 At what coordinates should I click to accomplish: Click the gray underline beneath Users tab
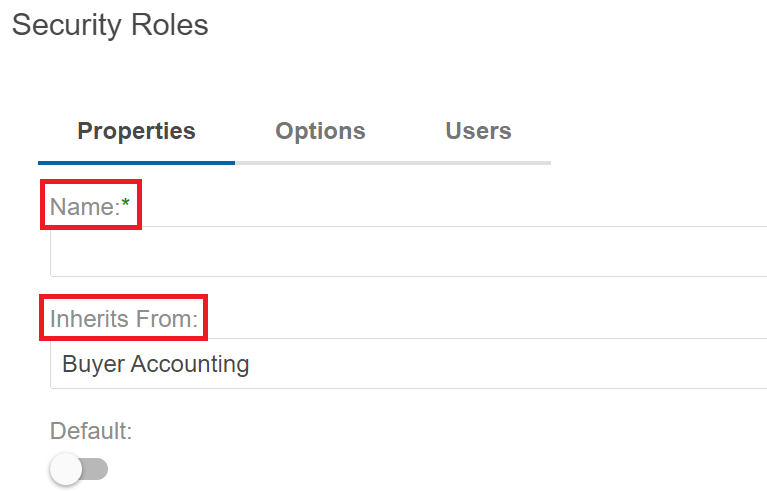(x=478, y=162)
